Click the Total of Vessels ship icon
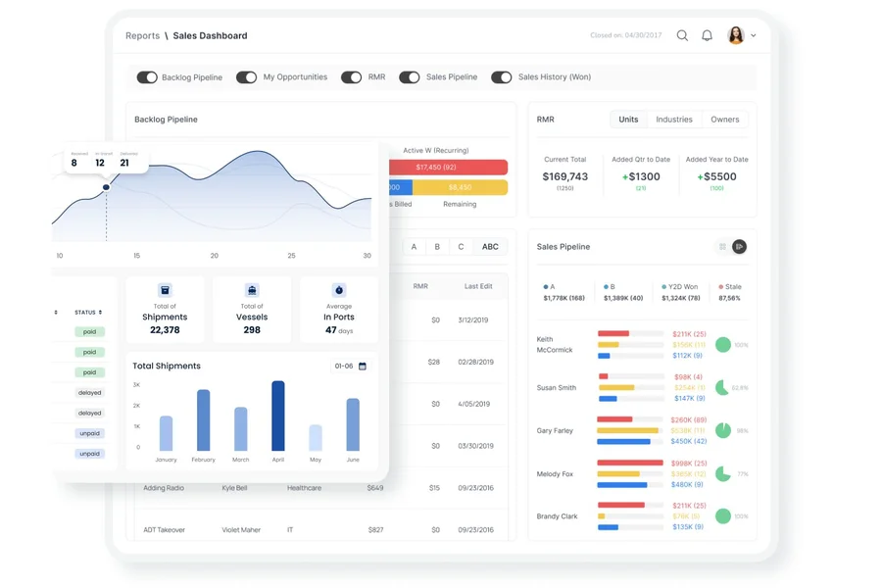882x588 pixels. [252, 291]
